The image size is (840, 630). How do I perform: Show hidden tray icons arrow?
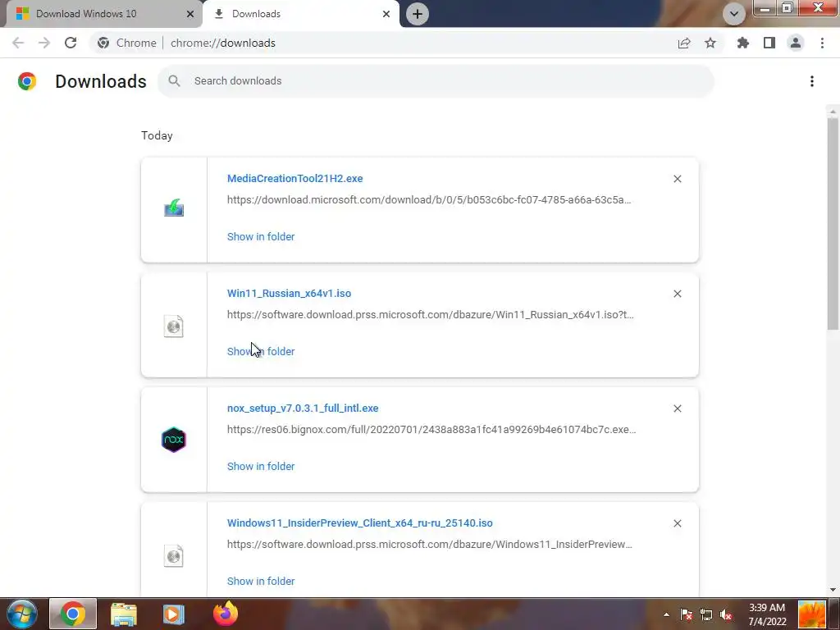tap(666, 614)
